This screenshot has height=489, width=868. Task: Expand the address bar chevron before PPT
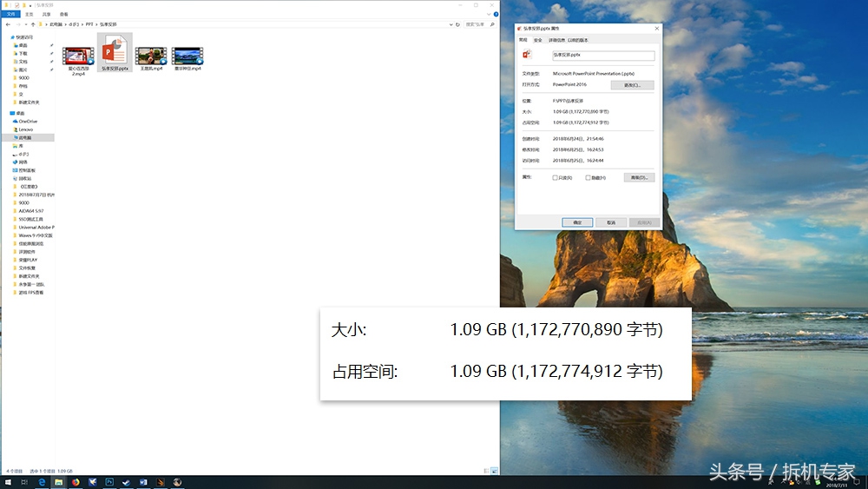(x=83, y=24)
